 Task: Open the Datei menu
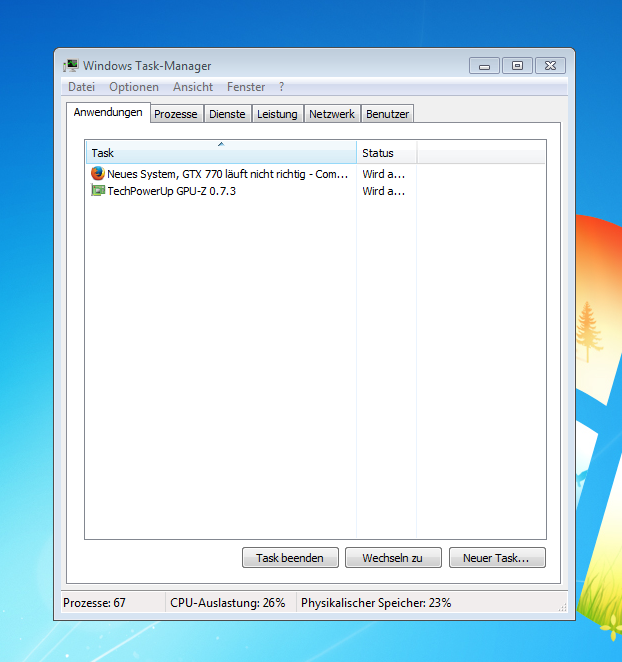[x=81, y=87]
